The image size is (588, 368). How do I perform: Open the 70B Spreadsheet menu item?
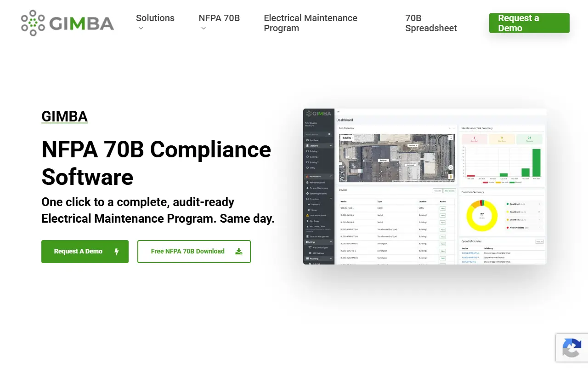[431, 23]
